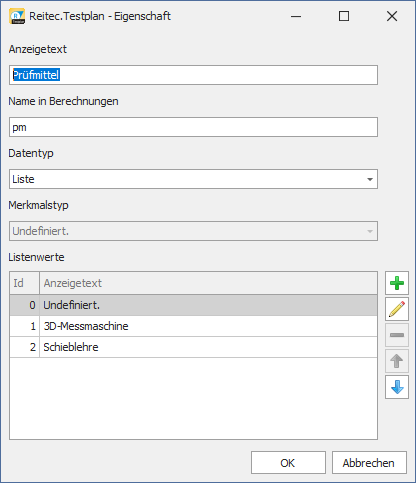Confirm dialog with OK button
Screen dimensions: 416x483
288,463
